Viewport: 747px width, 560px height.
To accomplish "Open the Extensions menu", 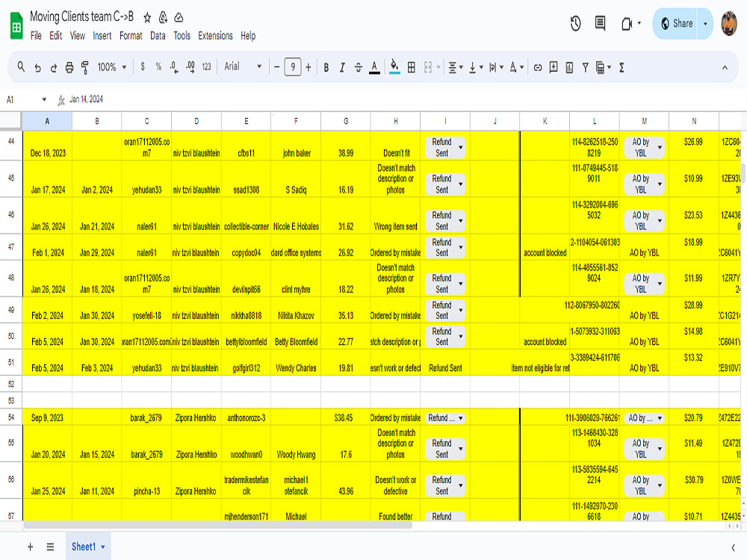I will (x=215, y=36).
